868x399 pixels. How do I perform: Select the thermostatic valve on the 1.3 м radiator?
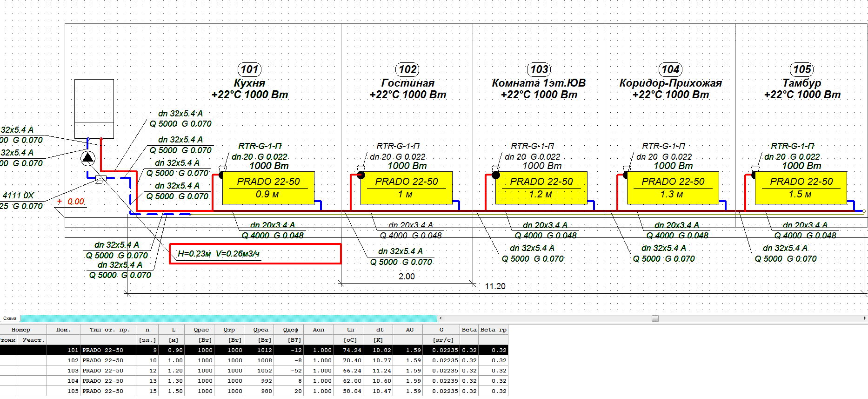[627, 172]
